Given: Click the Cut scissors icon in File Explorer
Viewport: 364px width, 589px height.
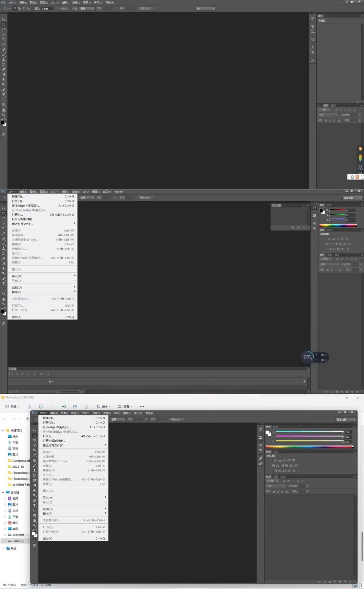Looking at the screenshot, I should [30, 406].
